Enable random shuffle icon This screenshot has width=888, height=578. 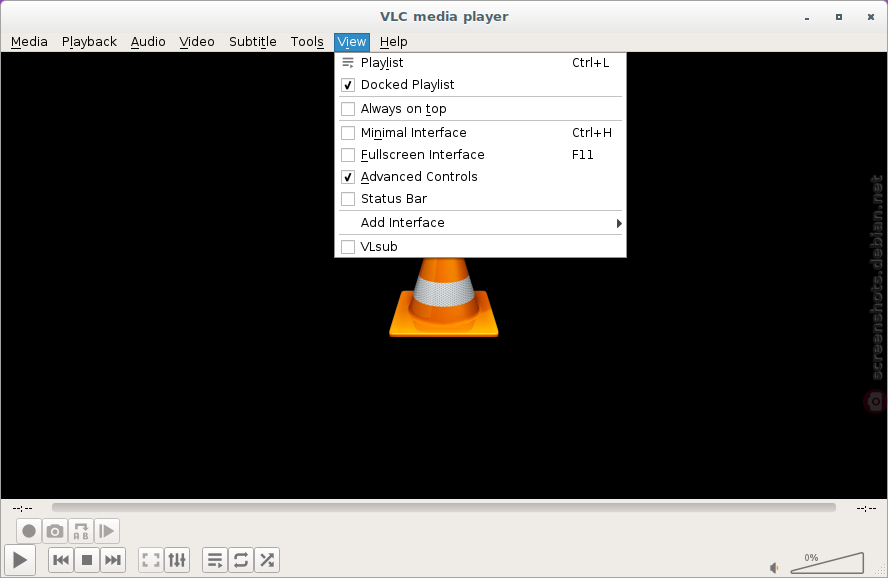coord(267,560)
